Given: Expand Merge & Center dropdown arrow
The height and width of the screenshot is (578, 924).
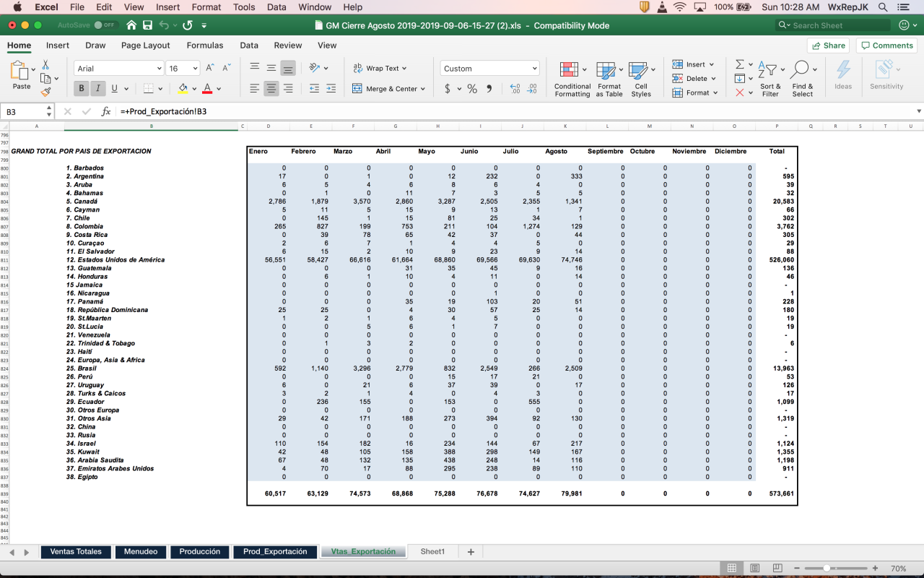Looking at the screenshot, I should click(422, 89).
